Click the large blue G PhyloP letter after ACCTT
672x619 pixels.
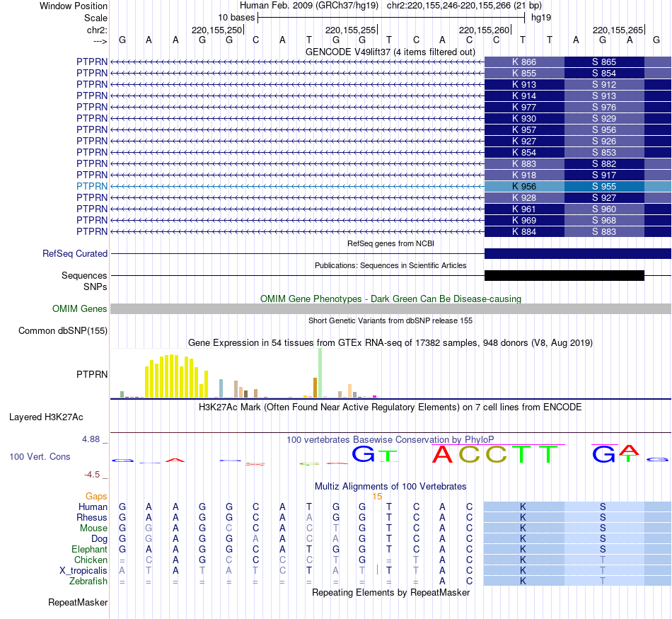coord(603,454)
